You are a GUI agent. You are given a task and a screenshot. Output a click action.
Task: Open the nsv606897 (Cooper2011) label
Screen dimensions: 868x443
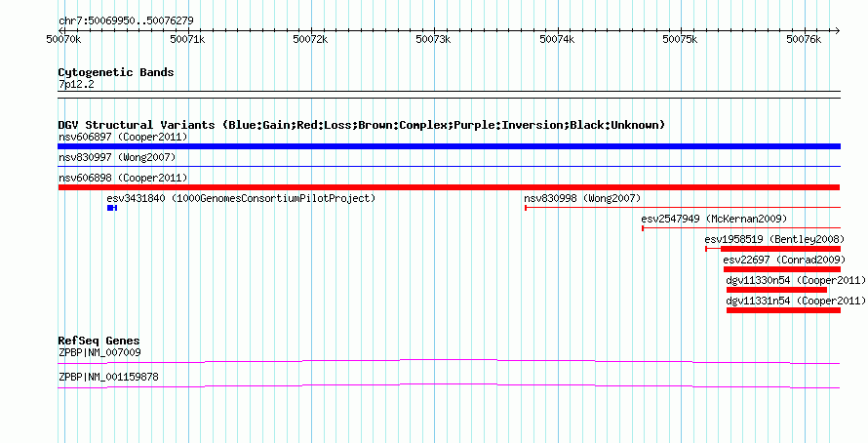coord(123,137)
